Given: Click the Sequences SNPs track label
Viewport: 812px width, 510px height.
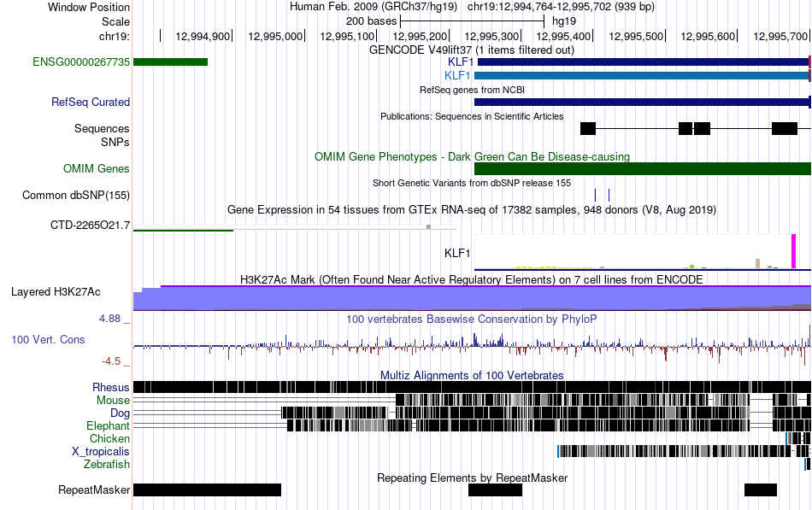Looking at the screenshot, I should [x=102, y=135].
